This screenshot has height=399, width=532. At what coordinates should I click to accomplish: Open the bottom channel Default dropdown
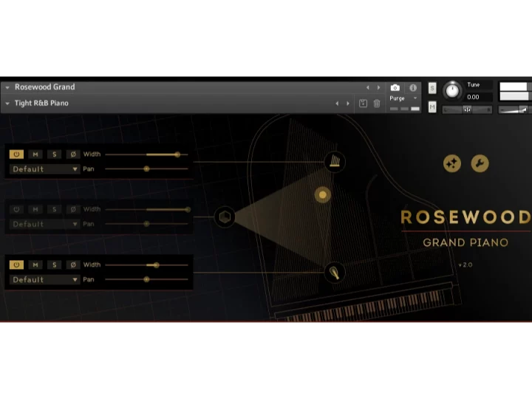[44, 280]
